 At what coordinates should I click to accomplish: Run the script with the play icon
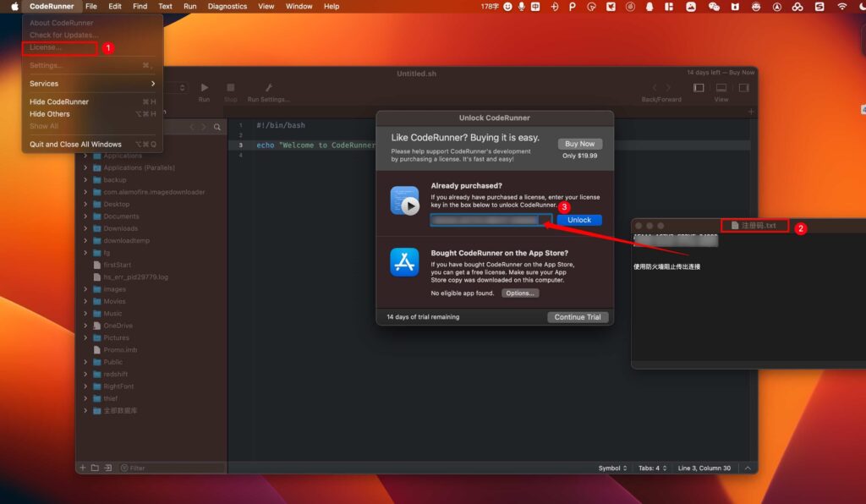(204, 87)
